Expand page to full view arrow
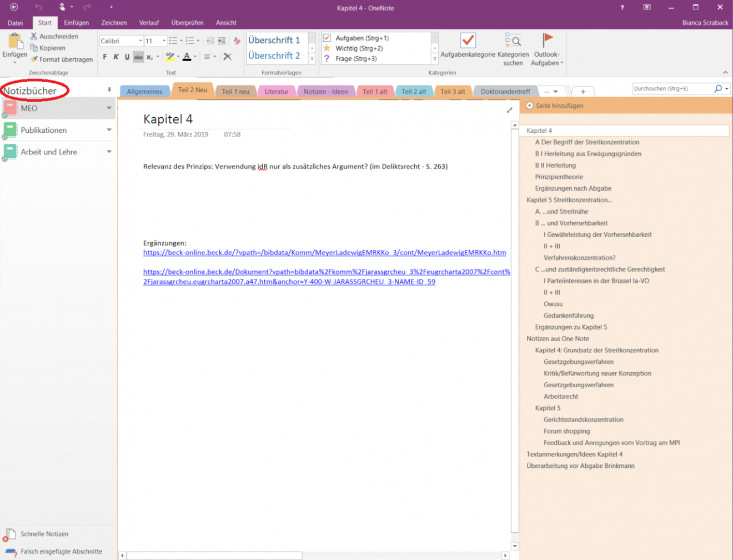Viewport: 733px width, 560px height. 509,110
